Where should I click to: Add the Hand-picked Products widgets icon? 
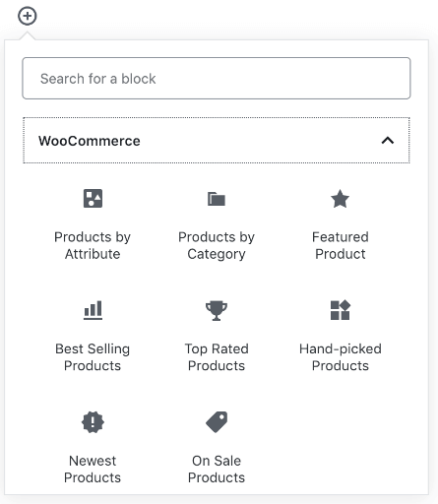click(341, 310)
